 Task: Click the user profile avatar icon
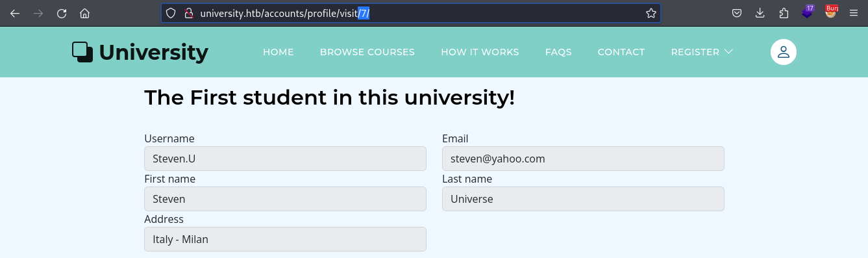coord(784,52)
